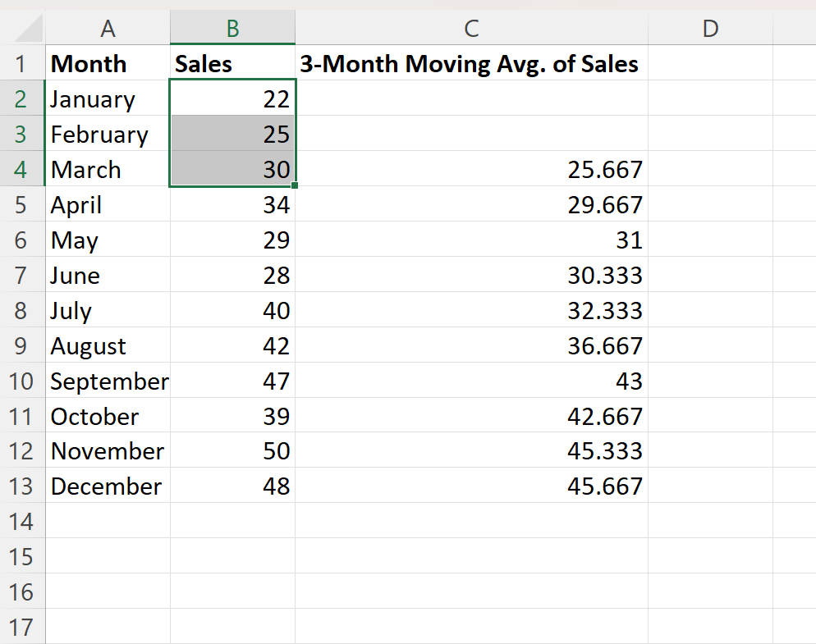Select row 1 header
The height and width of the screenshot is (644, 816).
(21, 63)
